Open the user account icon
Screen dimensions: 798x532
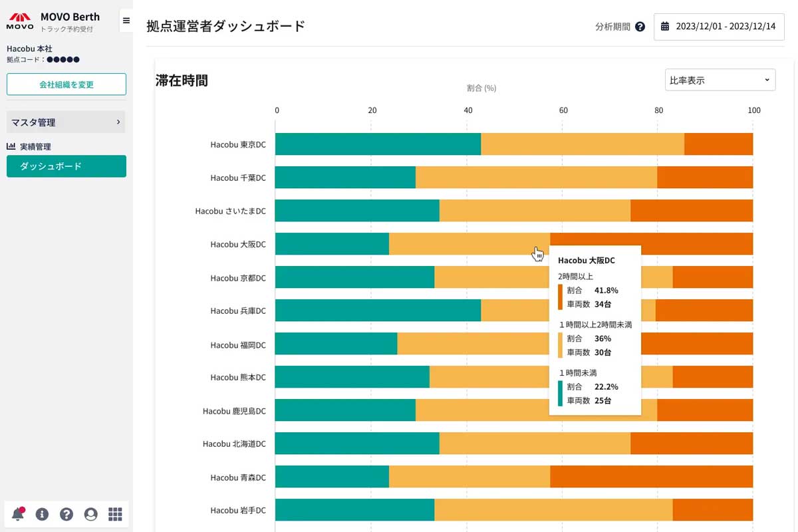(91, 514)
